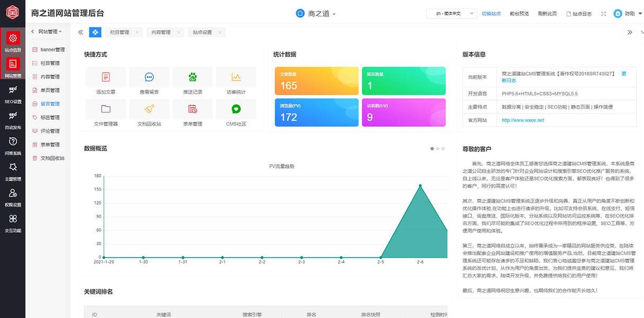Close the 站点设置 tab
This screenshot has width=644, height=318.
pos(220,32)
